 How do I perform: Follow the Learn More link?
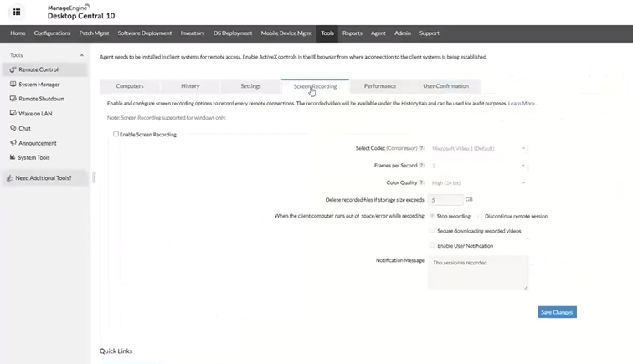point(521,104)
